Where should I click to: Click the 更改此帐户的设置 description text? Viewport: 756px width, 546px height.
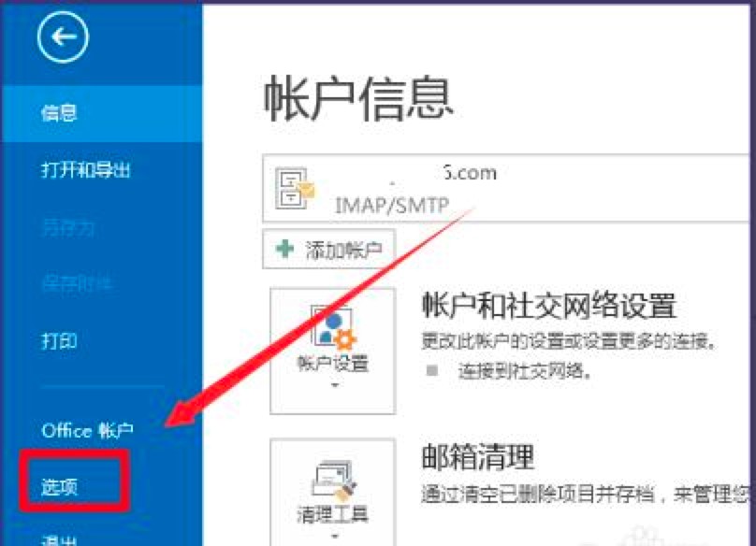tap(569, 341)
